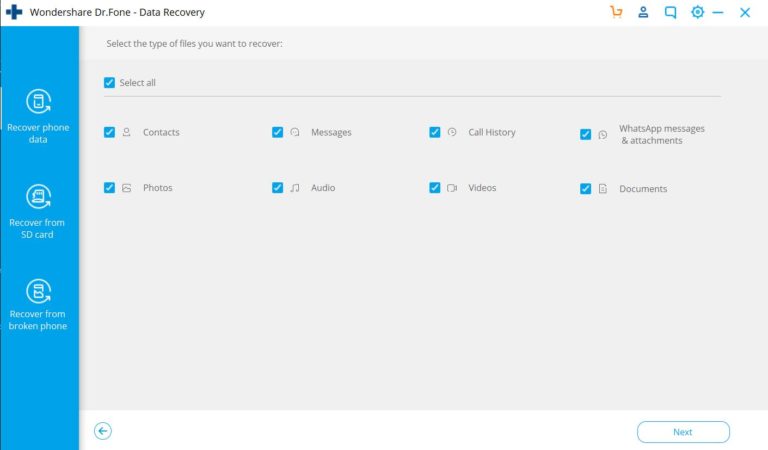Uncheck the Documents checkbox
Viewport: 768px width, 450px height.
coord(585,189)
